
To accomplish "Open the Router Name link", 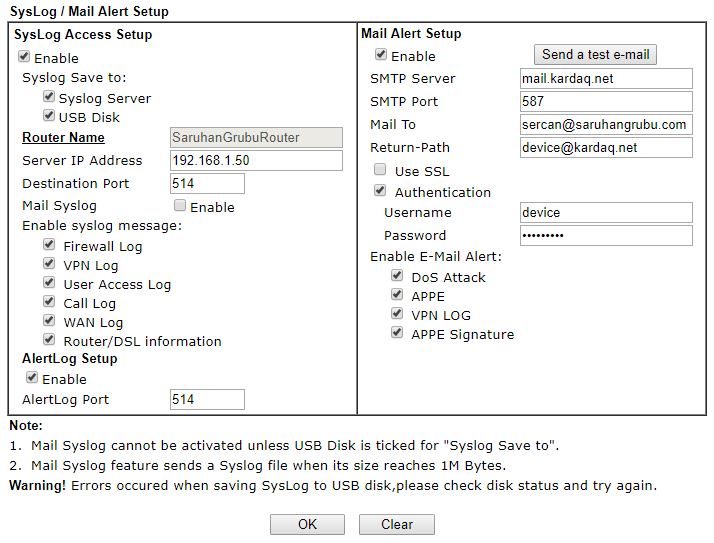I will [63, 137].
